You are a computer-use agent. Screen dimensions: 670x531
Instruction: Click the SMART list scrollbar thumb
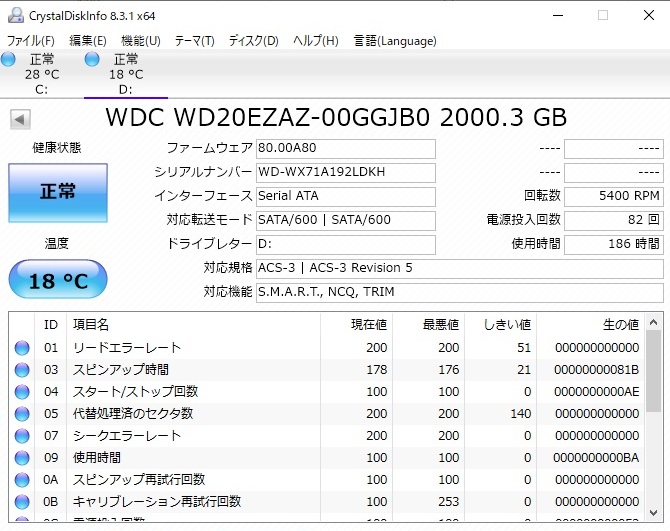653,371
